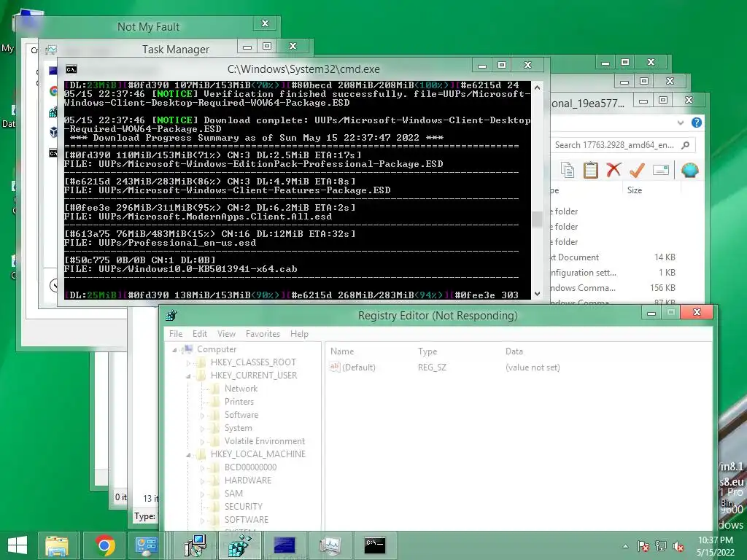Open the Control Panel taskbar icon
This screenshot has width=747, height=560.
tap(146, 545)
